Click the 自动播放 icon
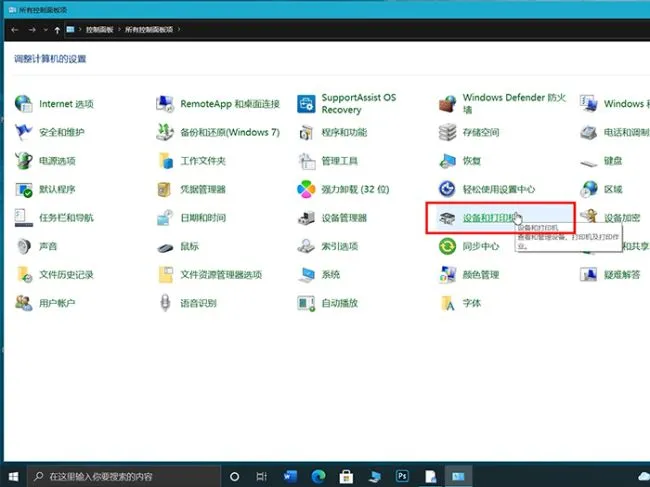 point(306,303)
